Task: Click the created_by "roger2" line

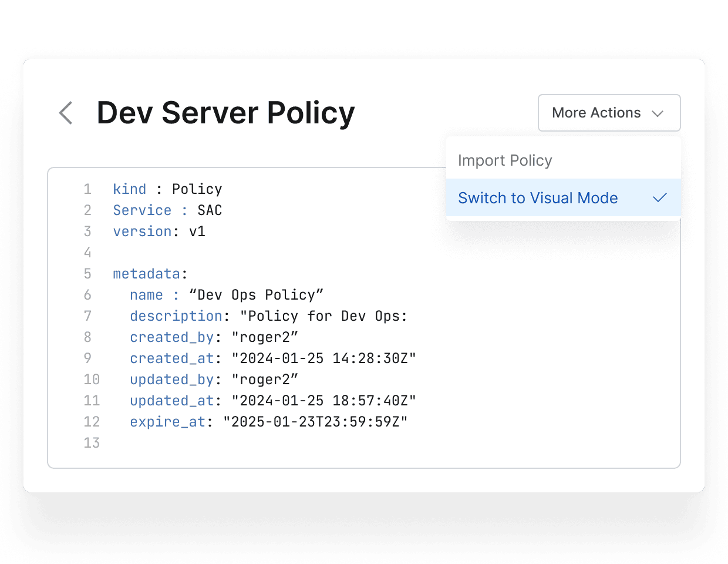Action: coord(214,337)
